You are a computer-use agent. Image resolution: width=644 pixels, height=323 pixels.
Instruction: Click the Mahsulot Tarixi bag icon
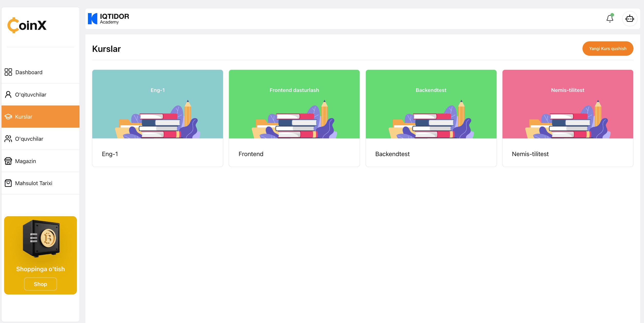(x=8, y=183)
